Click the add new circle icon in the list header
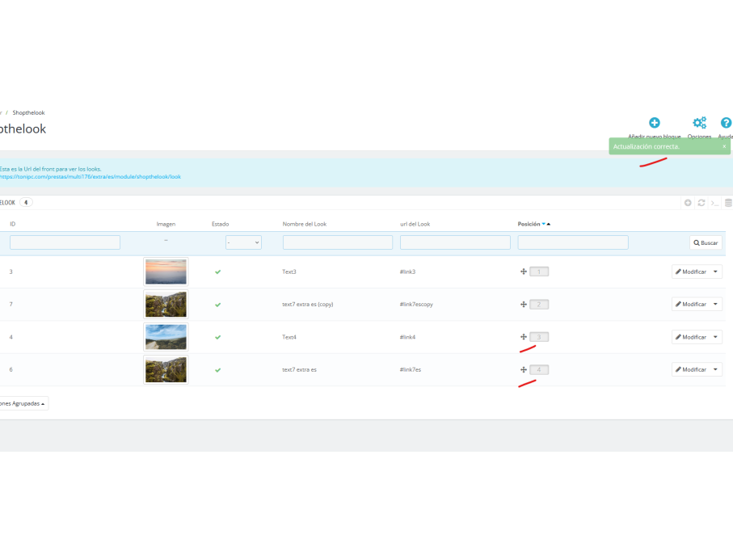This screenshot has height=560, width=733. click(688, 203)
